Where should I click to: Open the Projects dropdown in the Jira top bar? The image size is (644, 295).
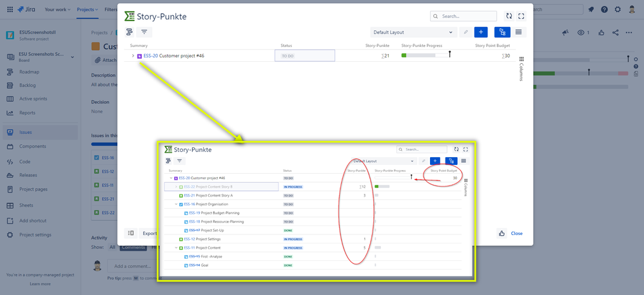pos(88,10)
